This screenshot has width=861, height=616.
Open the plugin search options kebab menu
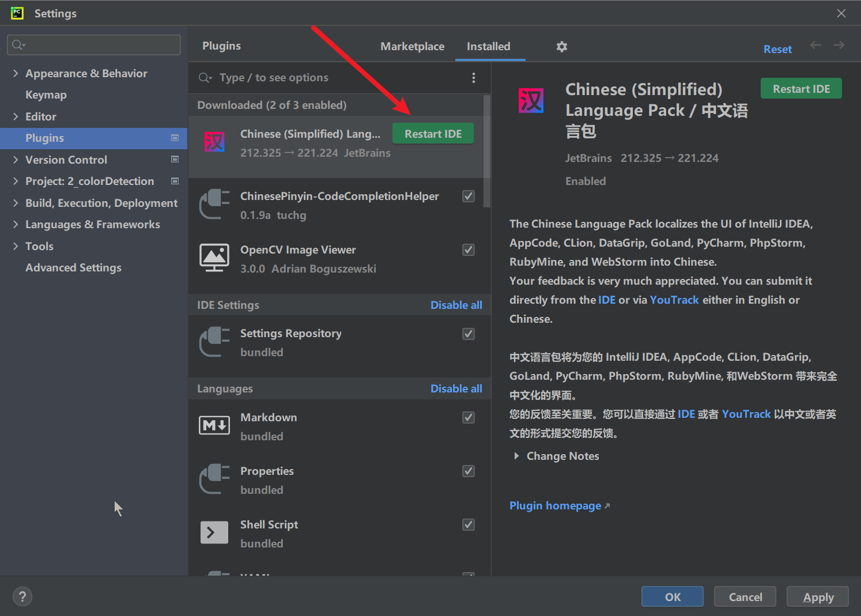click(474, 78)
